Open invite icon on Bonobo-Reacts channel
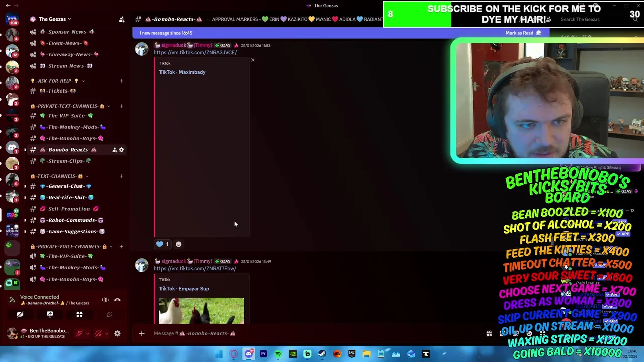The image size is (644, 362). (114, 150)
